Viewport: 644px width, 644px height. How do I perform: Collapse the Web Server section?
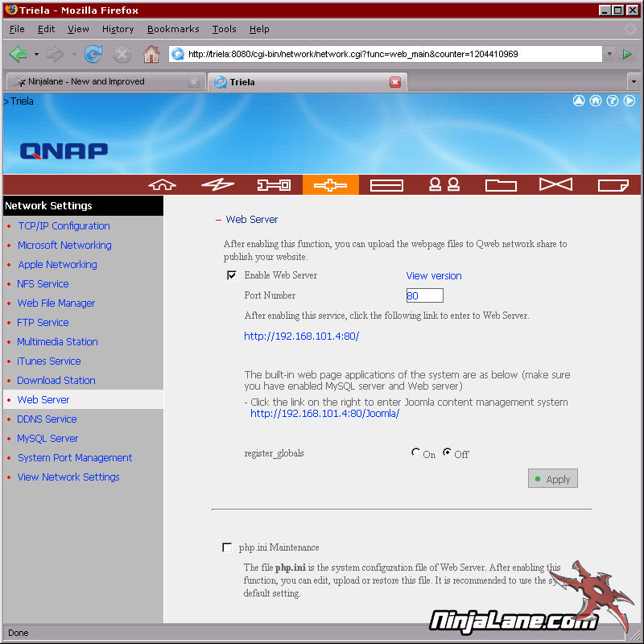point(218,220)
